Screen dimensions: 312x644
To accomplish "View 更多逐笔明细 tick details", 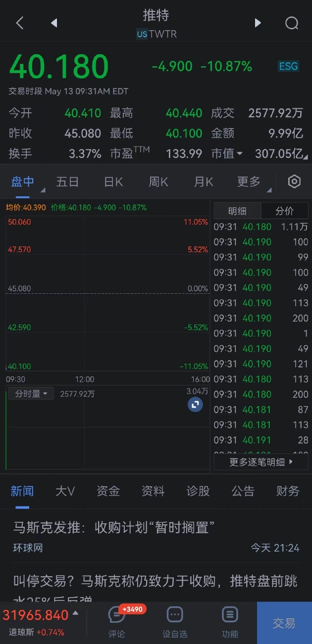I will (x=261, y=462).
